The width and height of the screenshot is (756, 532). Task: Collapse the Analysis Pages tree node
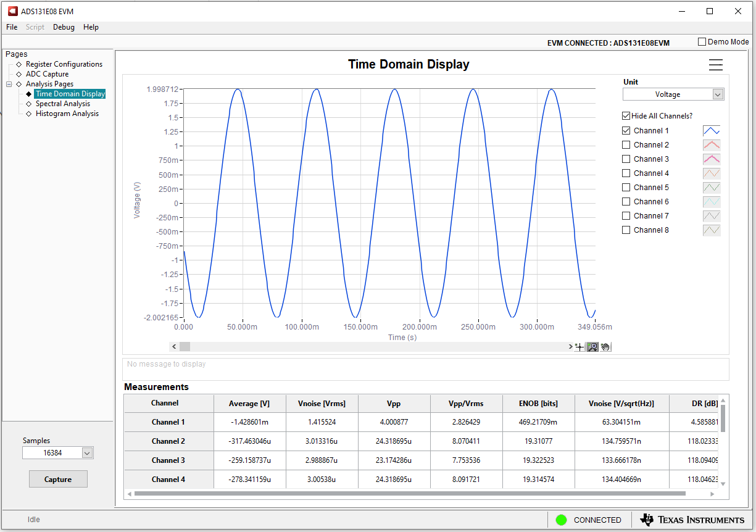point(9,84)
